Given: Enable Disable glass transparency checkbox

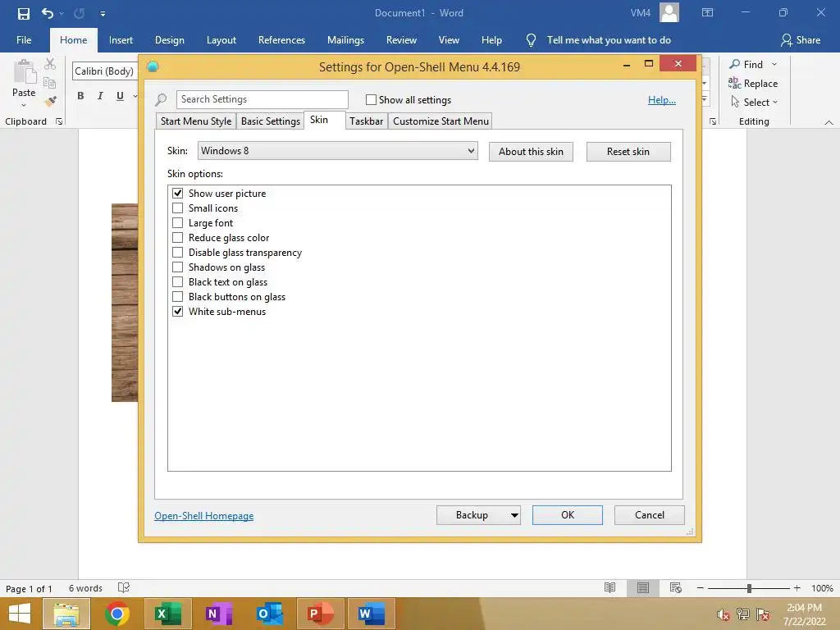Looking at the screenshot, I should 177,253.
